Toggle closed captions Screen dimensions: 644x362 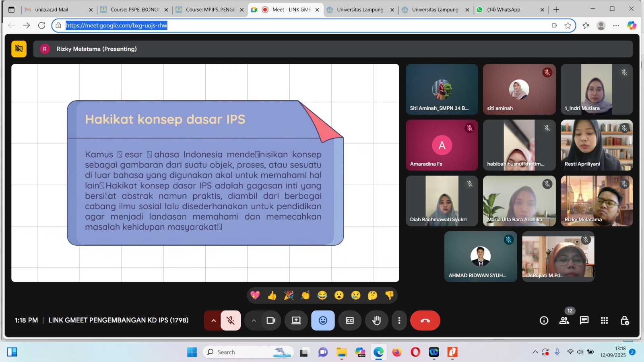click(x=350, y=321)
